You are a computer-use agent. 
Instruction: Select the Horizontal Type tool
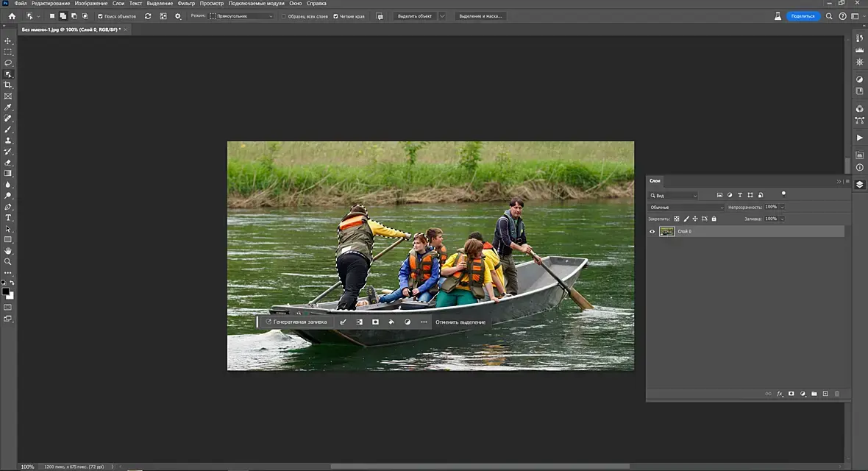click(8, 218)
